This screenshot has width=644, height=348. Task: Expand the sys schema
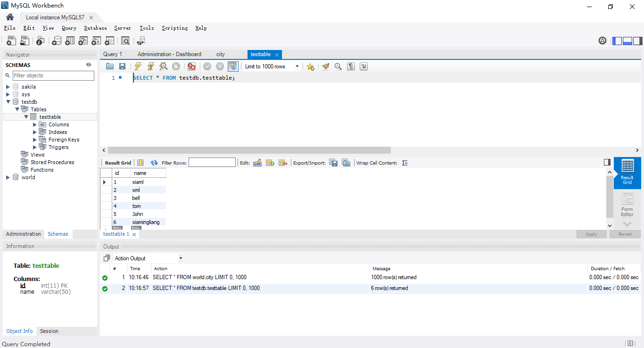coord(8,94)
